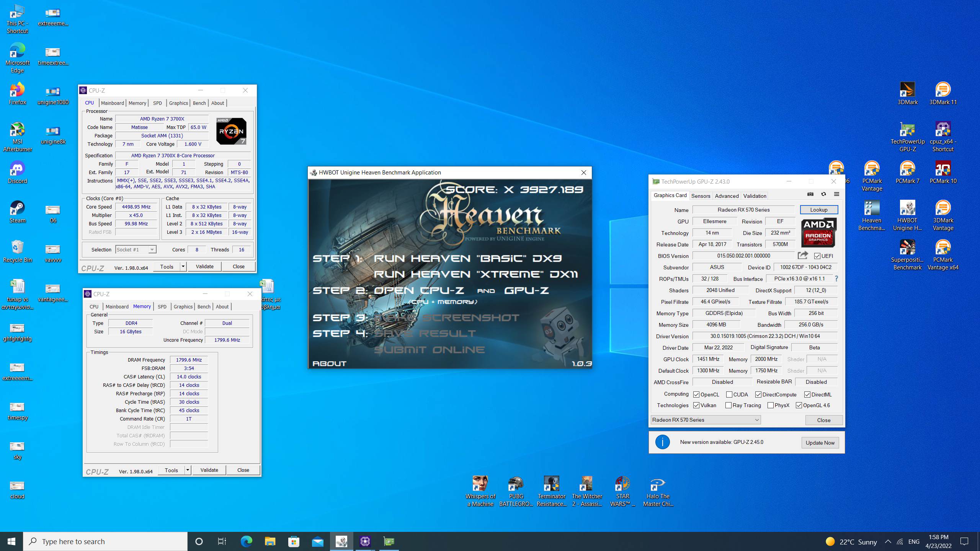980x551 pixels.
Task: Expand the Radeon RX 570 Series dropdown
Action: click(706, 420)
